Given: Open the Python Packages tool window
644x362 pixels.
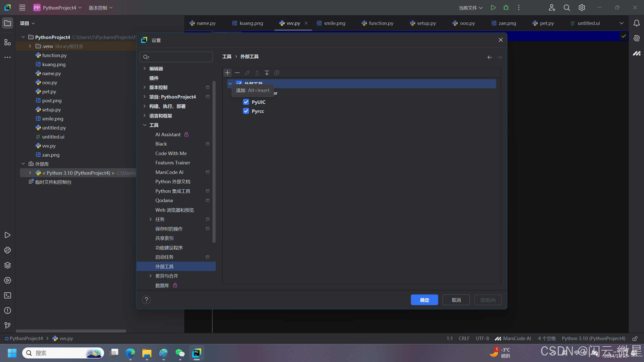Looking at the screenshot, I should [8, 265].
